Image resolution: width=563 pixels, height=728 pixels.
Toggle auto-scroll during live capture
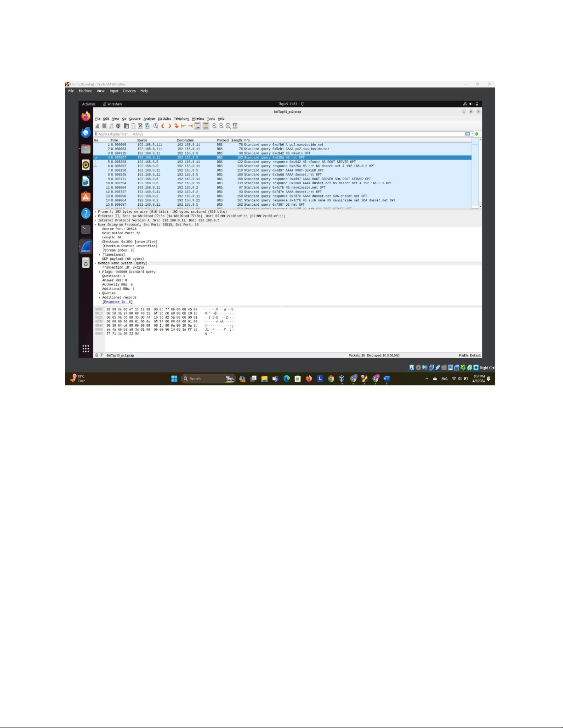(x=198, y=126)
